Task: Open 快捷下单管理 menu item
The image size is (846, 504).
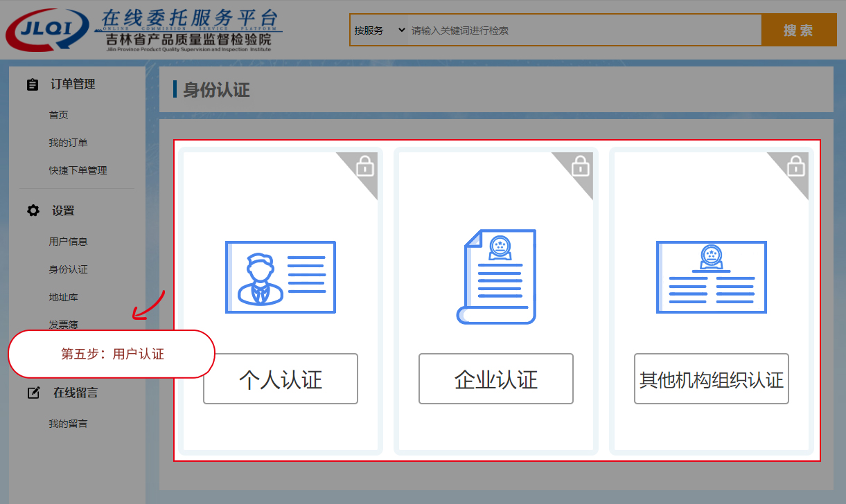Action: pos(78,170)
